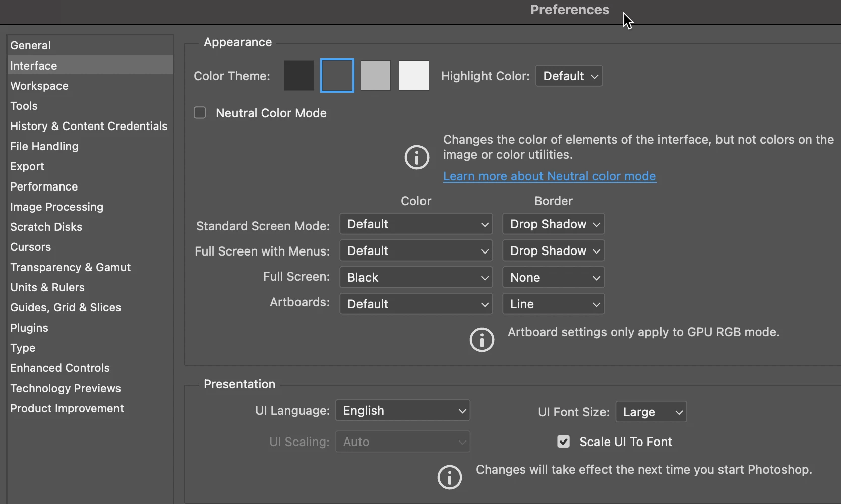Open the Artboards border dropdown showing Line
The width and height of the screenshot is (841, 504).
coord(554,304)
